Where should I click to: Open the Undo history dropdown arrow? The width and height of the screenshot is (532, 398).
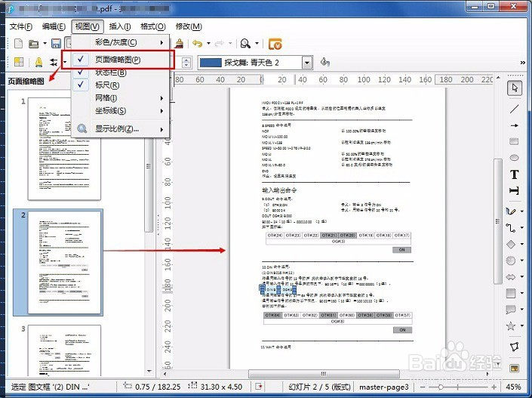(x=208, y=44)
